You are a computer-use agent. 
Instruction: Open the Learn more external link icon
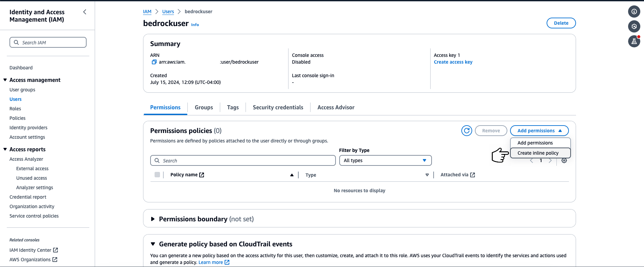pyautogui.click(x=227, y=262)
